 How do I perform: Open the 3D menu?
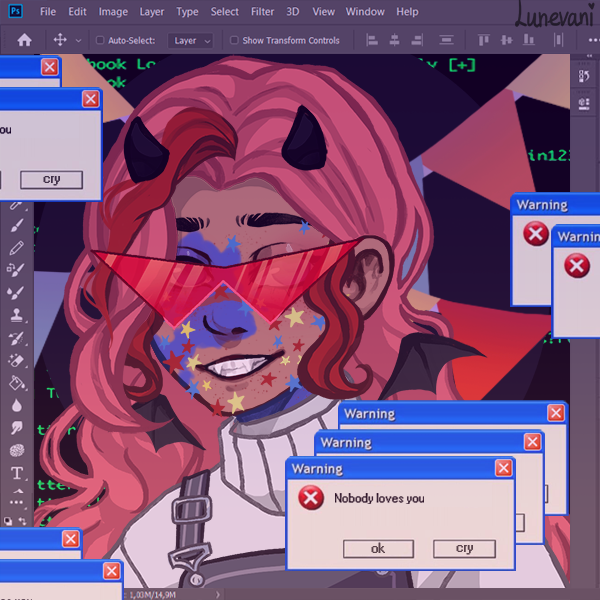click(x=293, y=12)
